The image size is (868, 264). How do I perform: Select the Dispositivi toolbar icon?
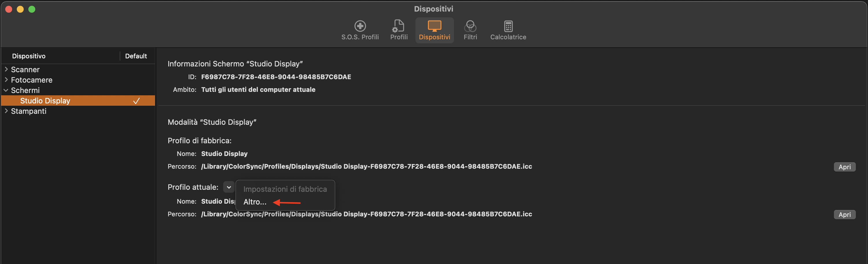pos(434,30)
